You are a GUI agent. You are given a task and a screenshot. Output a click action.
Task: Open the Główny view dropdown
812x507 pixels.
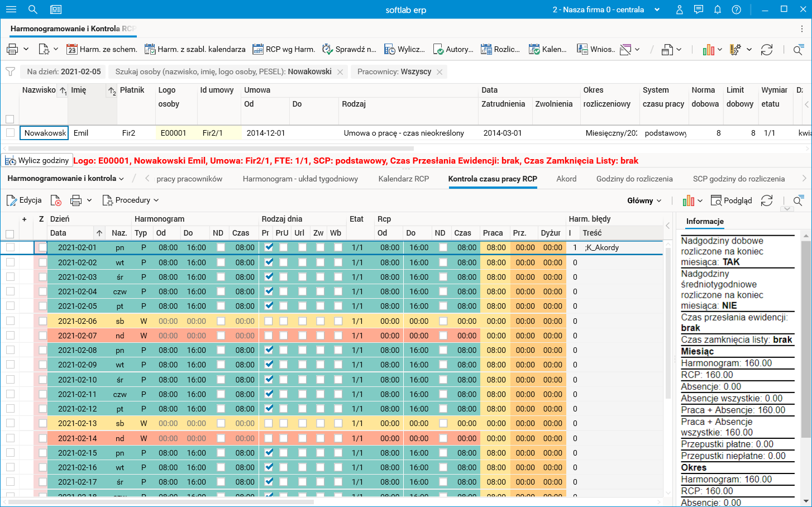(x=644, y=200)
